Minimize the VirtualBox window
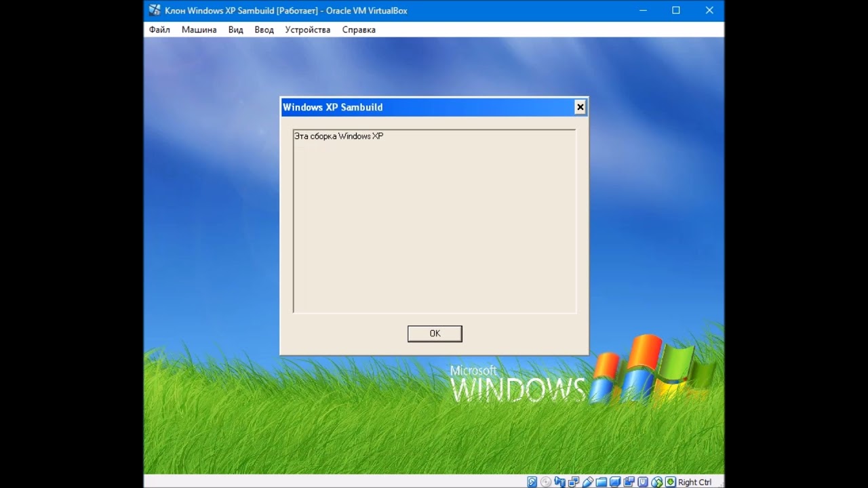Image resolution: width=868 pixels, height=488 pixels. tap(642, 10)
